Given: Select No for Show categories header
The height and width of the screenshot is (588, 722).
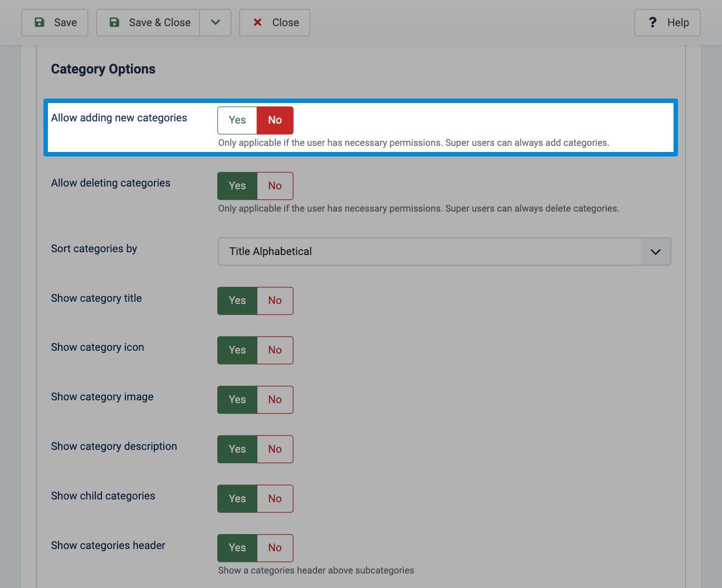Looking at the screenshot, I should [275, 548].
